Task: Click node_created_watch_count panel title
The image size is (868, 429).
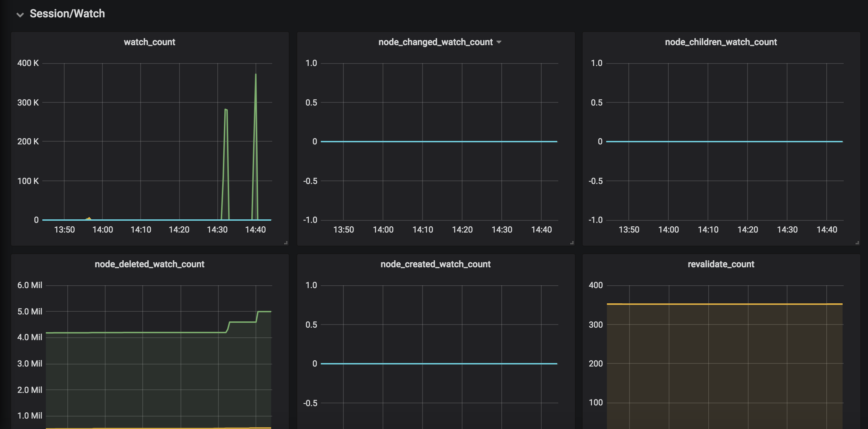Action: 435,264
